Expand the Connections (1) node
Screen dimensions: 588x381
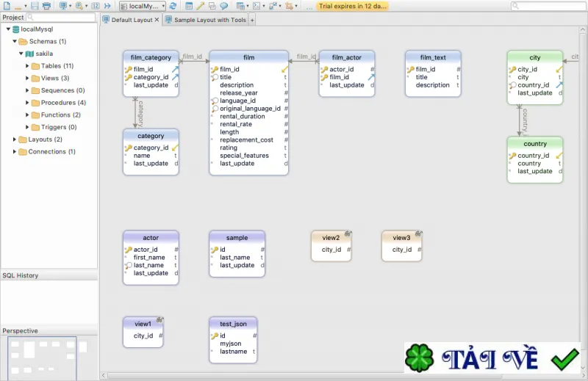pyautogui.click(x=15, y=152)
